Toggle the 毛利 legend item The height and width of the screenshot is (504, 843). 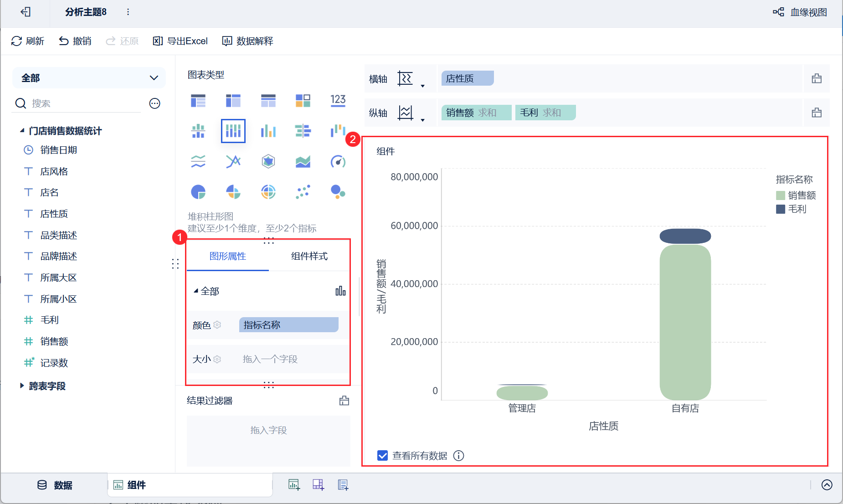791,209
